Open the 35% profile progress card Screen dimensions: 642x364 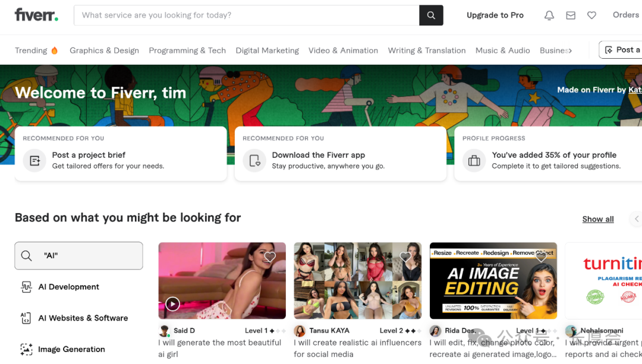(548, 154)
